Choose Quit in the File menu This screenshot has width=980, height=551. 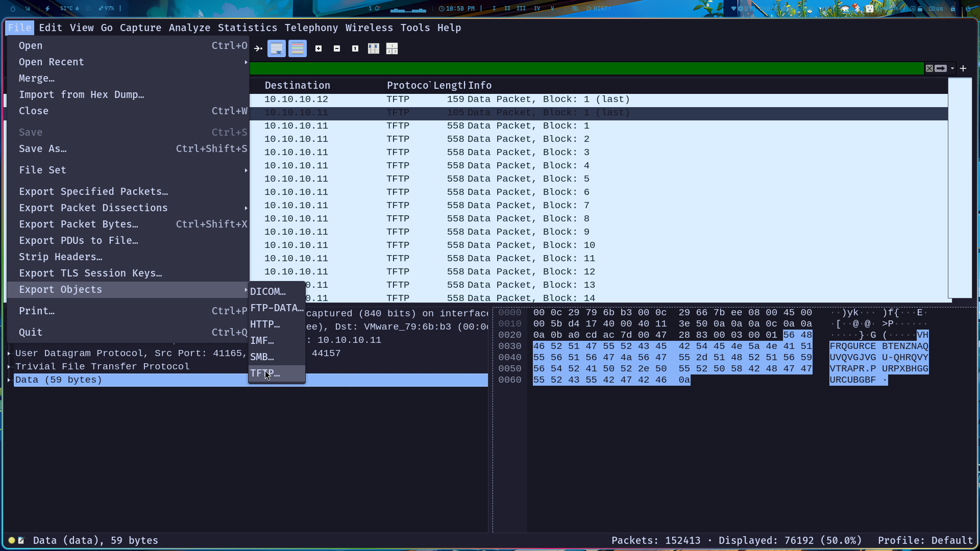[128, 332]
